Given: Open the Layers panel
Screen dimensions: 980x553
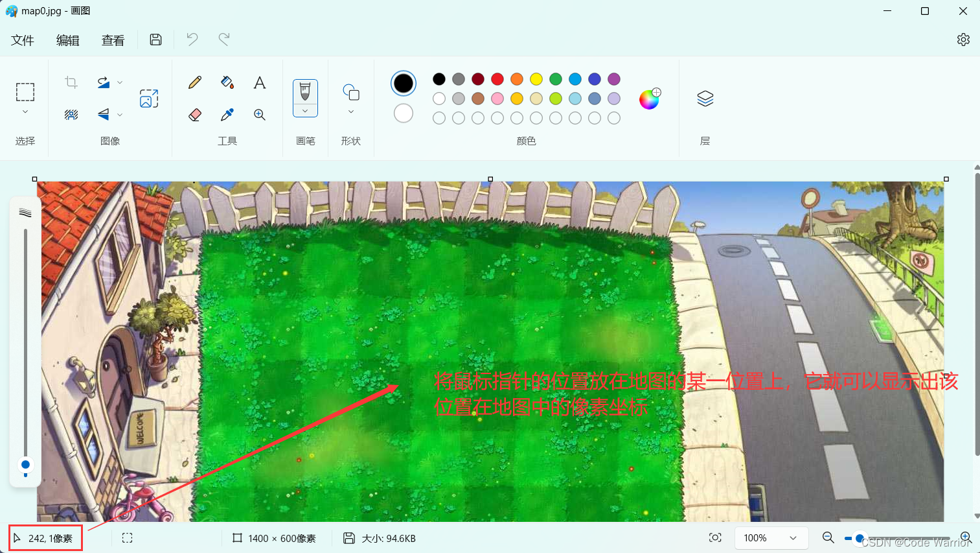Looking at the screenshot, I should [x=705, y=99].
